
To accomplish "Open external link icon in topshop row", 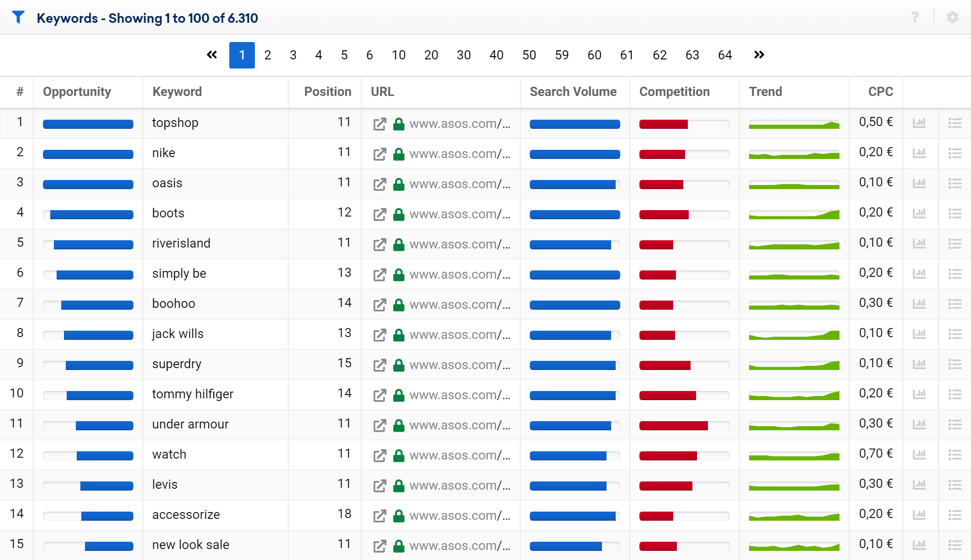I will coord(380,124).
